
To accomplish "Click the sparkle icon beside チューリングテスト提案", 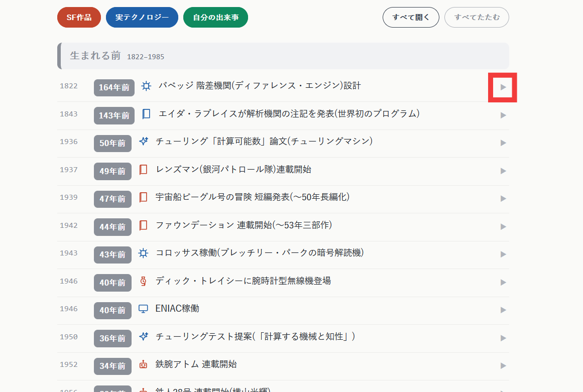I will pyautogui.click(x=143, y=337).
